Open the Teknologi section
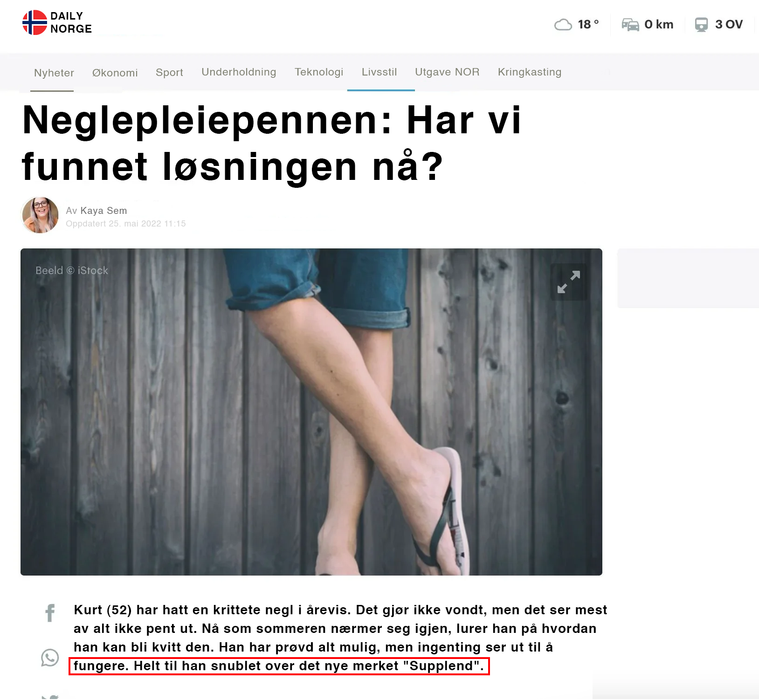Viewport: 759px width, 700px height. (319, 72)
